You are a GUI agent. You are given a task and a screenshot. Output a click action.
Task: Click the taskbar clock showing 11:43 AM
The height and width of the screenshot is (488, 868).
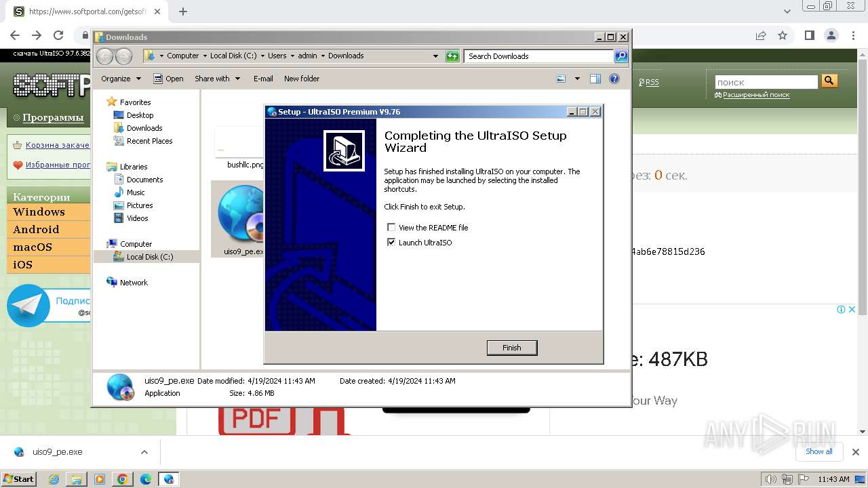[x=833, y=479]
